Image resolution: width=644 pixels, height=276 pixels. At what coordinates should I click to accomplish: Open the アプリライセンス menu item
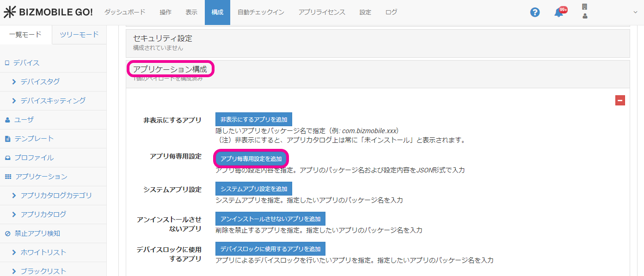click(x=322, y=12)
